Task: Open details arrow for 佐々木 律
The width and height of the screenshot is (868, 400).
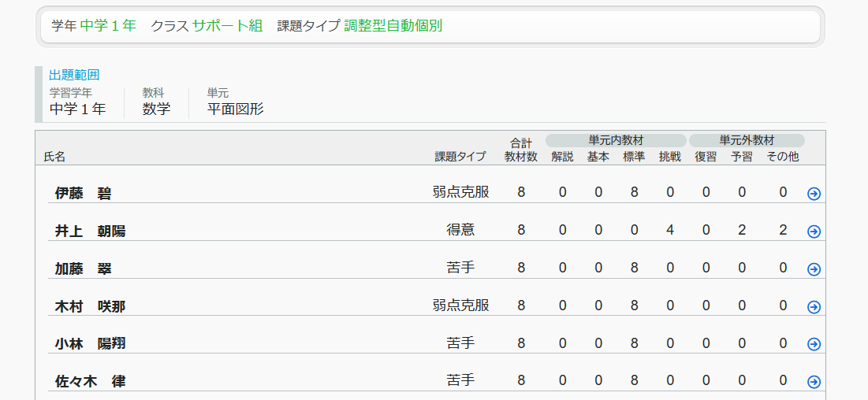Action: click(x=814, y=382)
